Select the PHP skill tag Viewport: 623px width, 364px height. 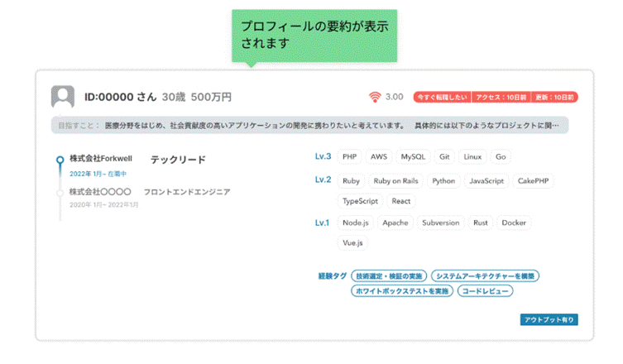(350, 156)
